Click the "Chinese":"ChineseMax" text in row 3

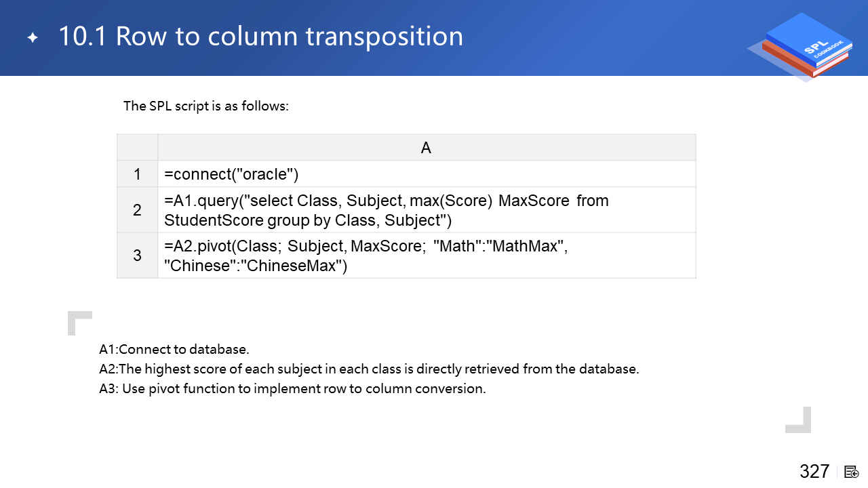coord(256,266)
